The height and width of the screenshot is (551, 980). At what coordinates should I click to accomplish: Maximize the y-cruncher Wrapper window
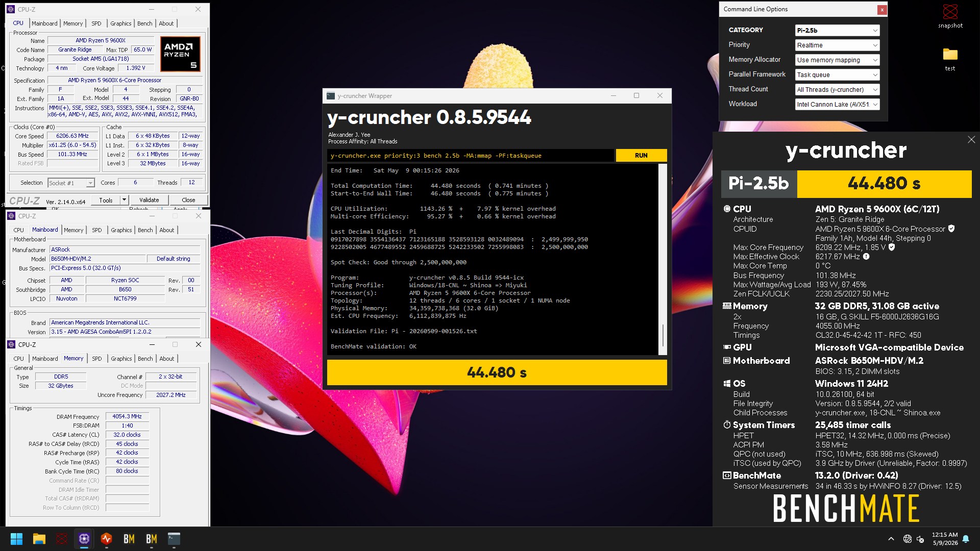tap(636, 95)
